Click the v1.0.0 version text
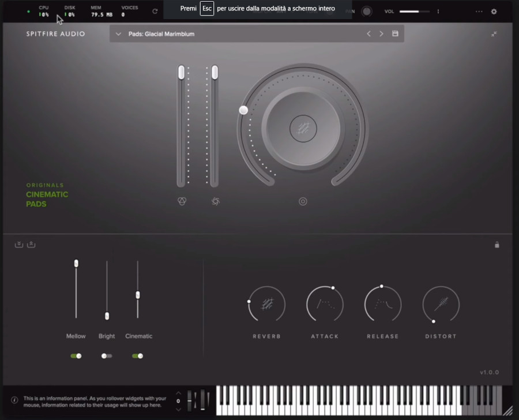Screen dimensions: 519x420 (x=489, y=372)
